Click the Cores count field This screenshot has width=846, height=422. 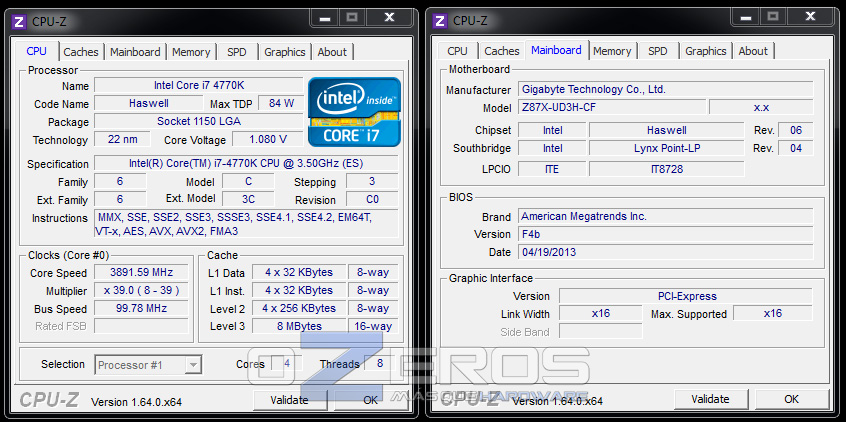click(286, 363)
